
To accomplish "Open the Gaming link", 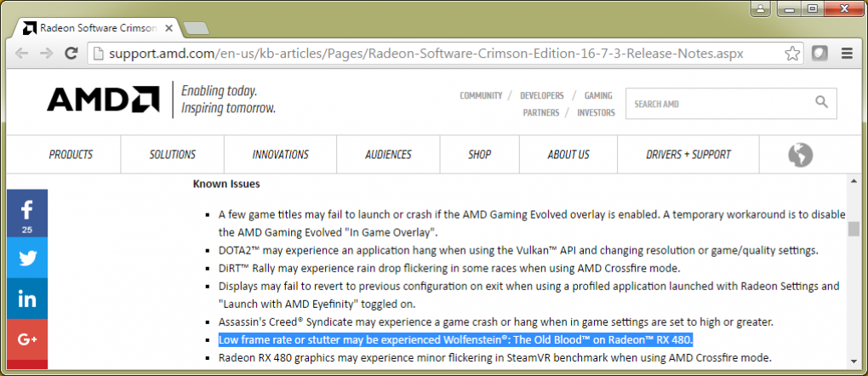I will pos(598,96).
